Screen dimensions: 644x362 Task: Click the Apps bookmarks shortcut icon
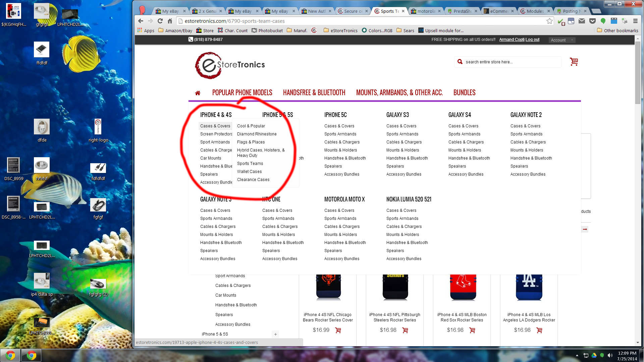click(x=140, y=31)
